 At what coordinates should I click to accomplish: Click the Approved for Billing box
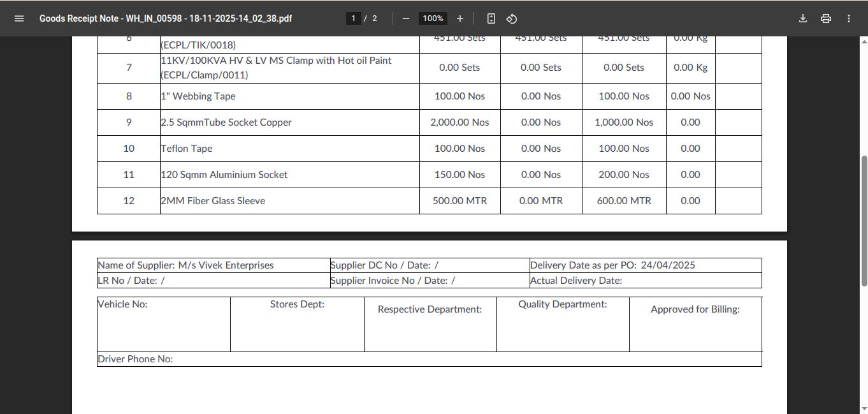pyautogui.click(x=695, y=324)
